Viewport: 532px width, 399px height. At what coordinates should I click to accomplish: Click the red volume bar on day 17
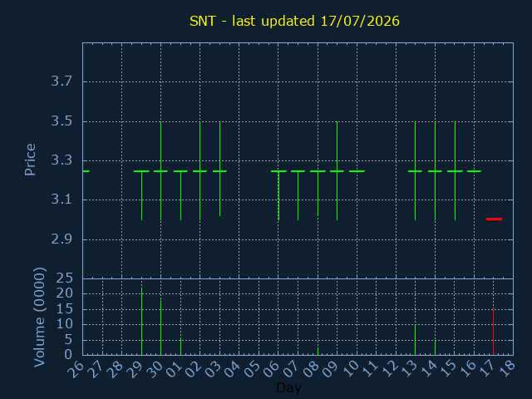[493, 332]
